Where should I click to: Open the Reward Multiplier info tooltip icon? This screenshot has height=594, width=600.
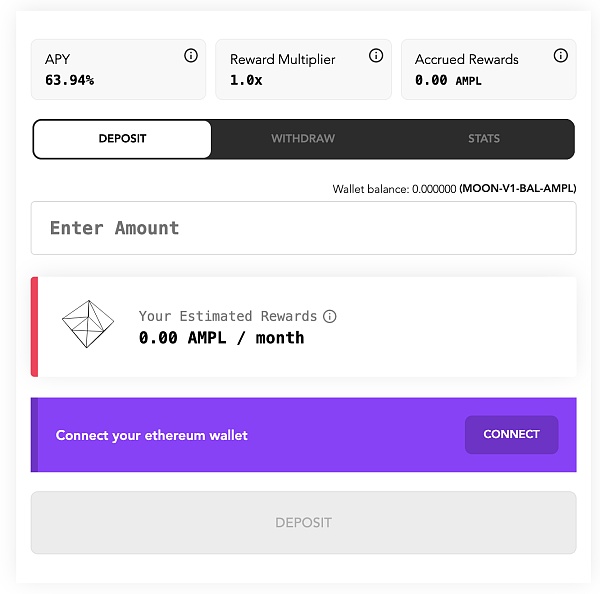(x=376, y=55)
